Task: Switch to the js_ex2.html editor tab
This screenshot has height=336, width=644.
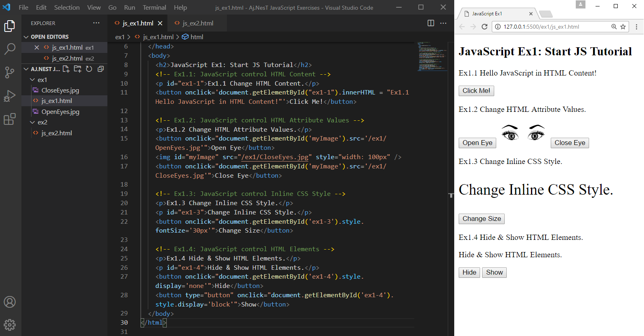Action: (197, 23)
